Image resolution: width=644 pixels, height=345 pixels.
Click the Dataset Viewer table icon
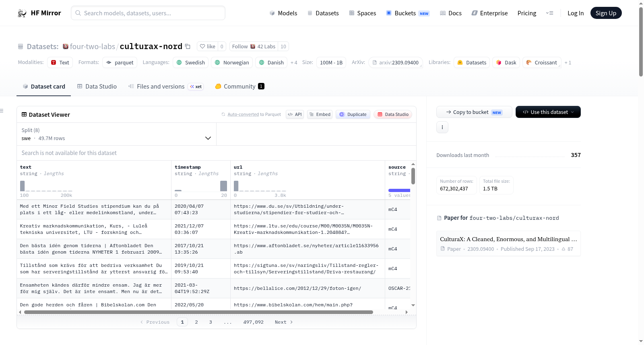24,115
